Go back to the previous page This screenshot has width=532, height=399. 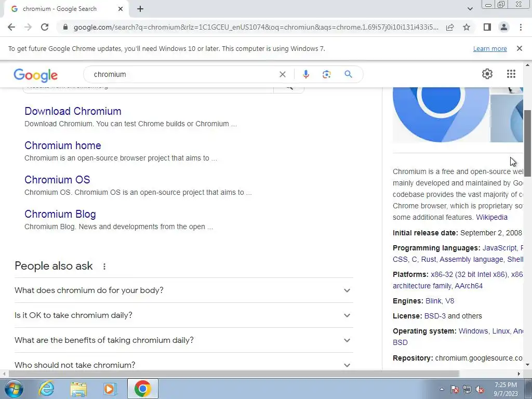click(x=11, y=27)
